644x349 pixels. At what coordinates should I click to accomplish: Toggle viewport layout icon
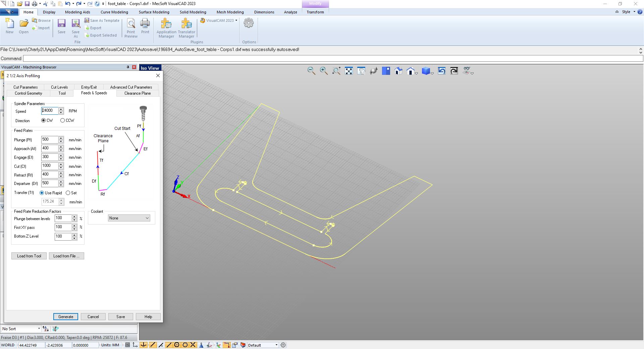(x=386, y=71)
